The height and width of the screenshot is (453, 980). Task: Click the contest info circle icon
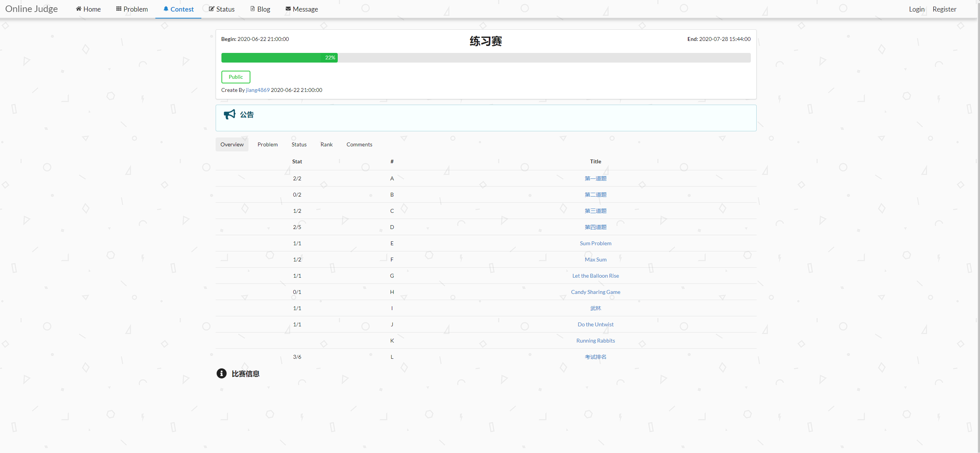click(221, 373)
